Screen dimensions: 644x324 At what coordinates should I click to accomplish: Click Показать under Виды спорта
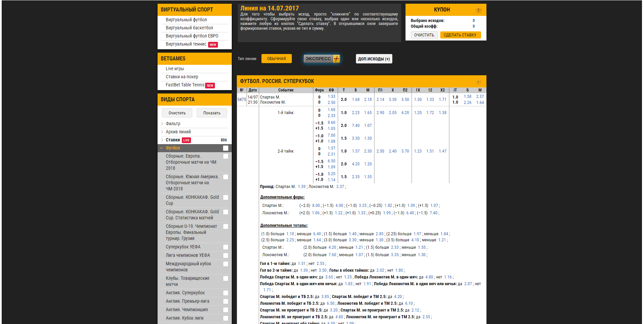212,113
